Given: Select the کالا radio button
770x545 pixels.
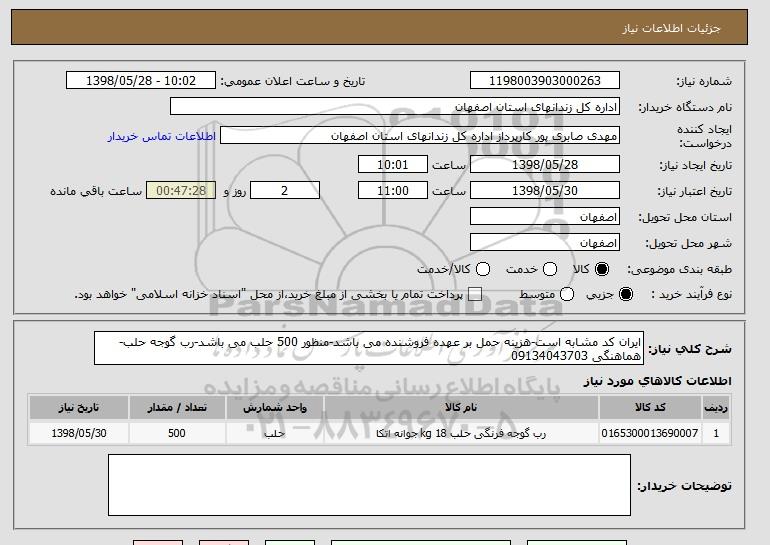Looking at the screenshot, I should click(601, 269).
